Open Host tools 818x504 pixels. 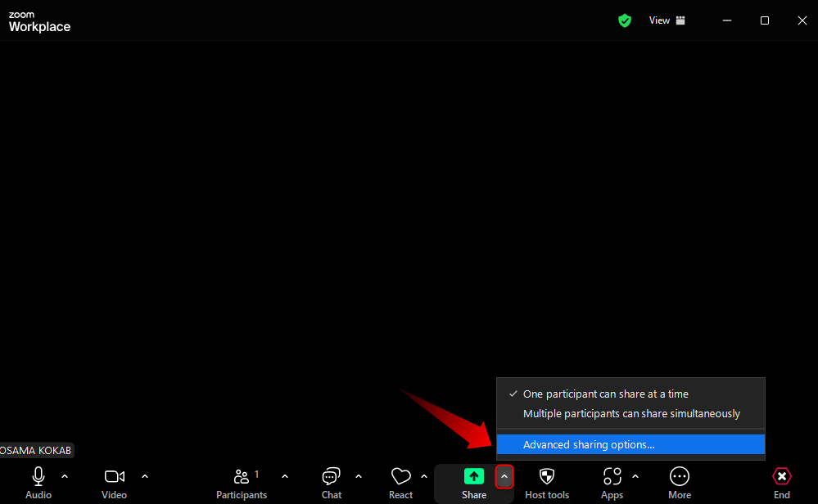click(546, 477)
